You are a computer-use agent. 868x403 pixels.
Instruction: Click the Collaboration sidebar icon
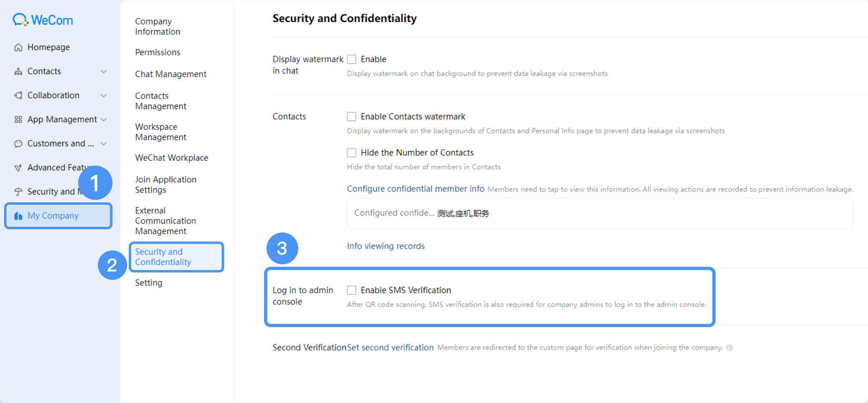[18, 95]
